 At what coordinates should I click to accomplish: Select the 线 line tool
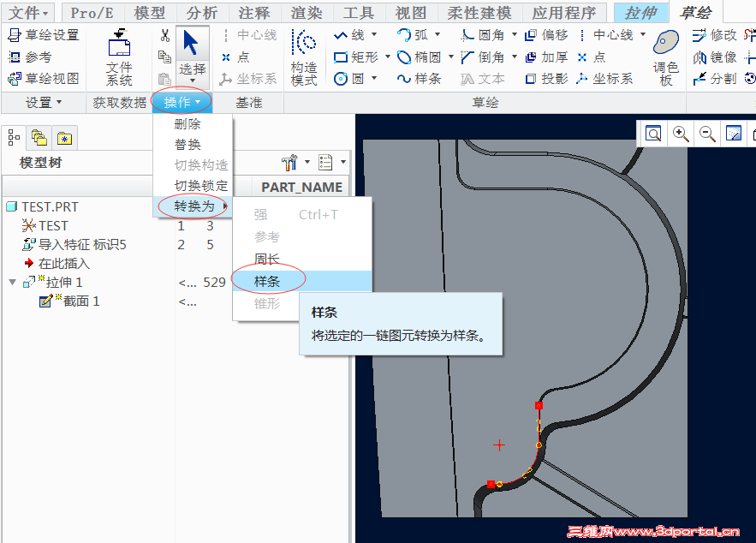coord(348,35)
